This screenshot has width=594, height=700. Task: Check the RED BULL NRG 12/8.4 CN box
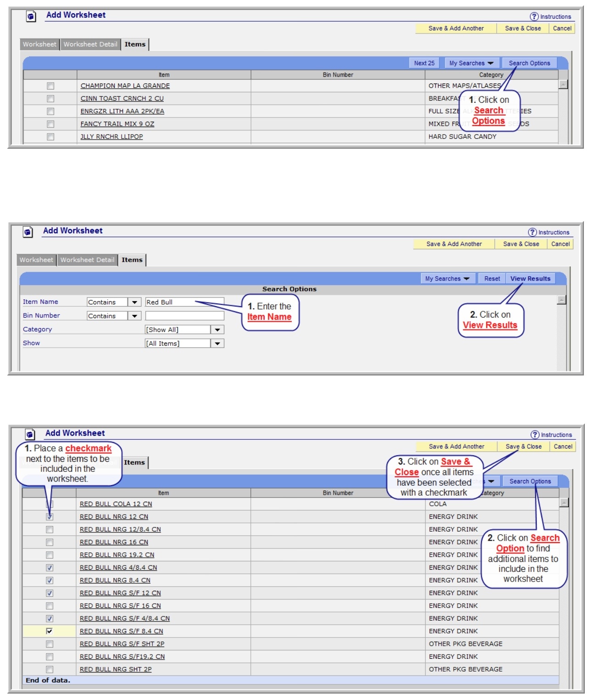[50, 530]
